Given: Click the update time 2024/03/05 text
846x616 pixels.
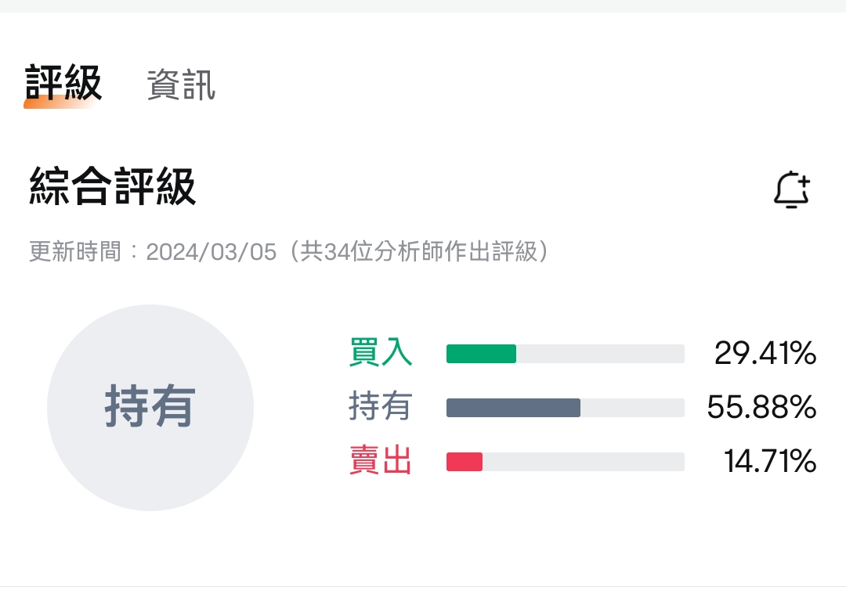Looking at the screenshot, I should pyautogui.click(x=211, y=251).
